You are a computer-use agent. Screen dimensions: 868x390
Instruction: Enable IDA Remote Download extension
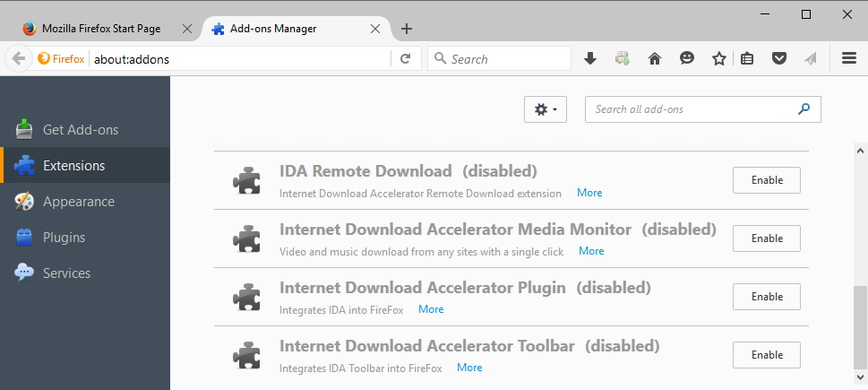[x=767, y=180]
